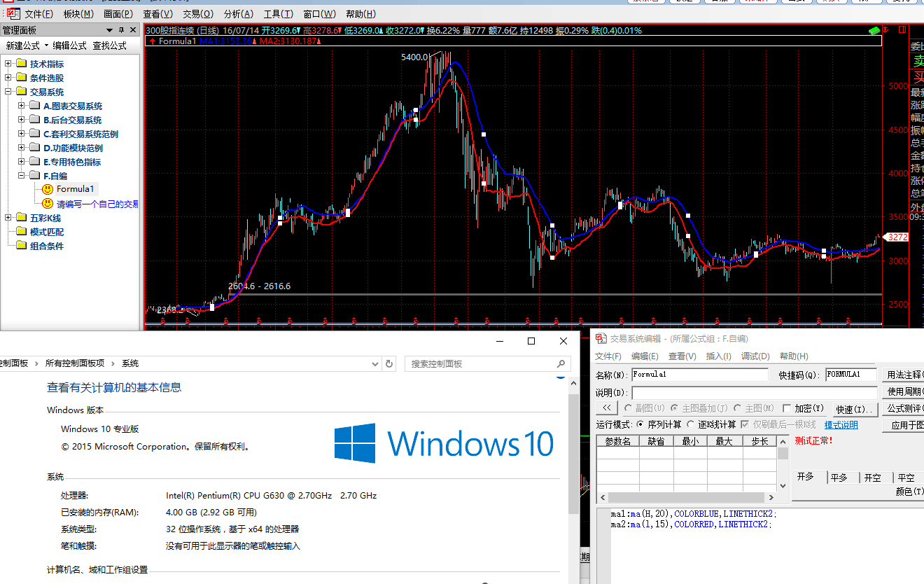Viewport: 924px width, 584px height.
Task: Expand the 技术指标 tree node
Action: (8, 64)
